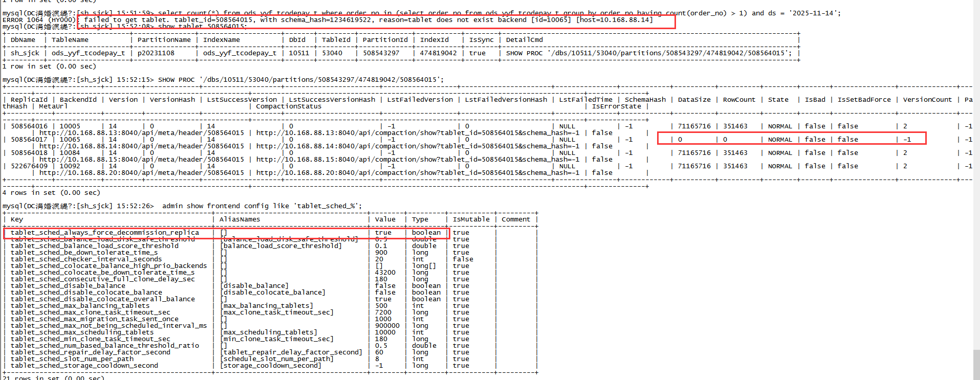This screenshot has height=380, width=980.
Task: Click the false IsMutable value for checker_interval_seconds
Action: click(463, 259)
